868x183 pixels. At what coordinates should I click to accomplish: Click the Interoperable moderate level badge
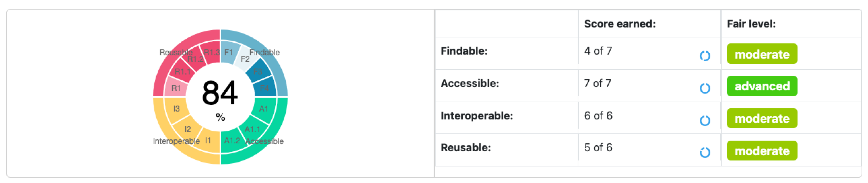pyautogui.click(x=762, y=119)
